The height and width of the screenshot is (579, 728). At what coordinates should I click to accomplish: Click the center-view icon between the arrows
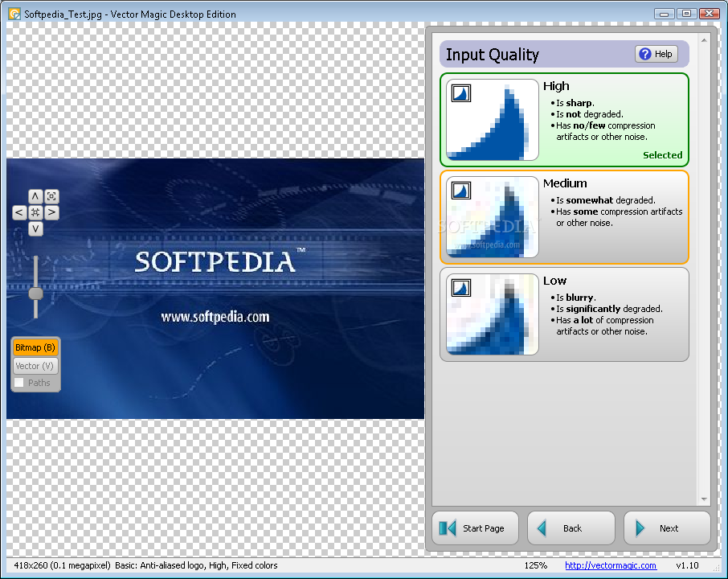pyautogui.click(x=35, y=212)
